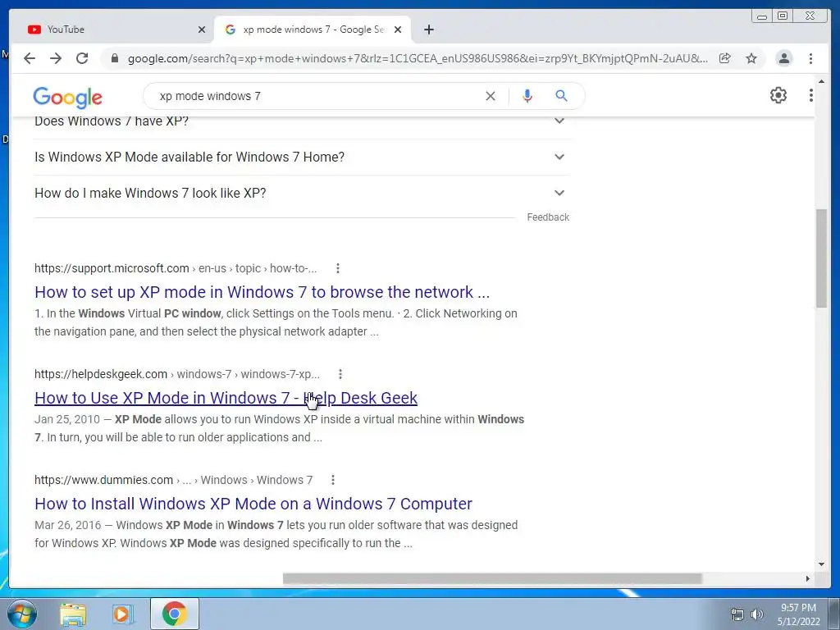Open the new tab plus button
The width and height of the screenshot is (840, 630).
point(428,30)
